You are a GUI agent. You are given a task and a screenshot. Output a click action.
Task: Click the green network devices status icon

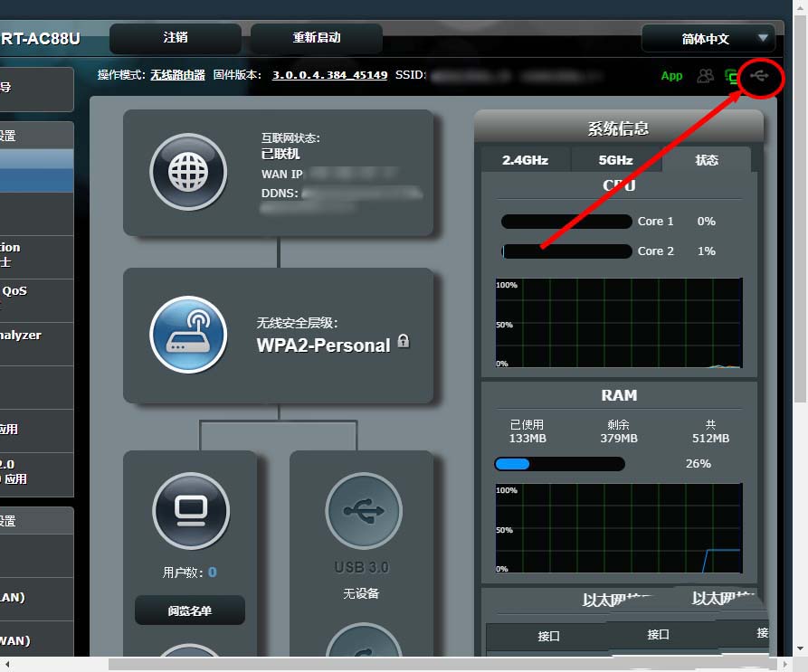[731, 77]
